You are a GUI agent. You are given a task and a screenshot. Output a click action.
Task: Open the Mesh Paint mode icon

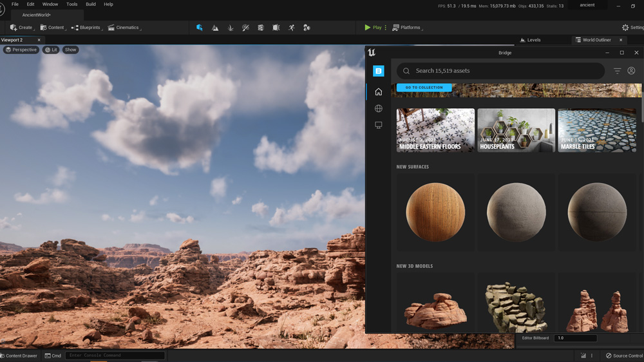(245, 28)
